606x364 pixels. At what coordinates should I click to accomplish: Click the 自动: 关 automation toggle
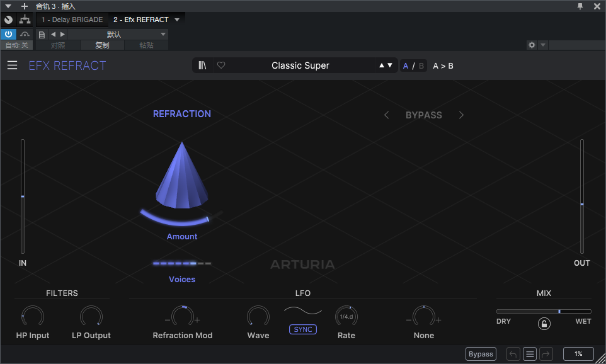tap(16, 45)
